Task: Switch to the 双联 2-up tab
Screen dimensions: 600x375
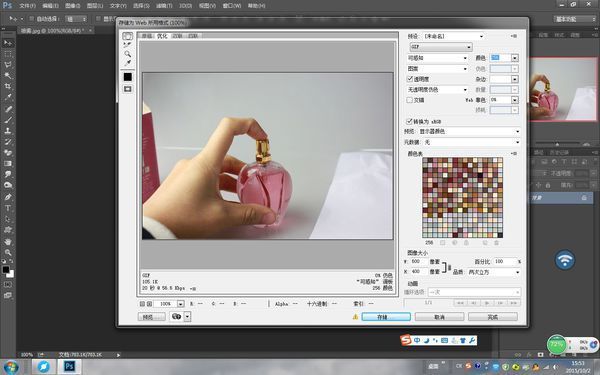Action: (178, 36)
